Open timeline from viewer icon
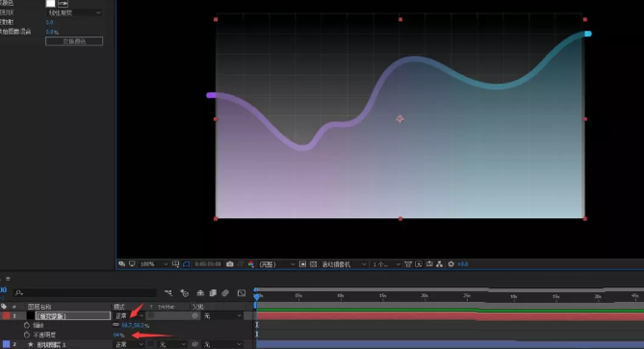 coord(429,264)
